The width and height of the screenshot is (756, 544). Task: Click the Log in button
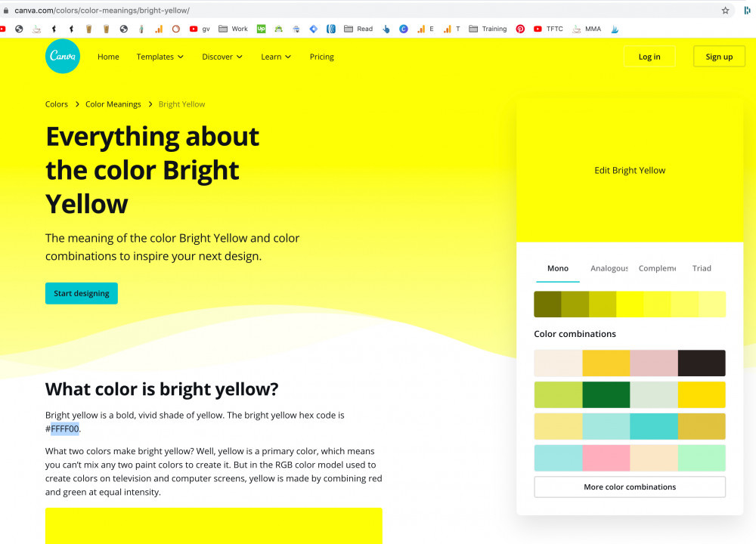(649, 57)
